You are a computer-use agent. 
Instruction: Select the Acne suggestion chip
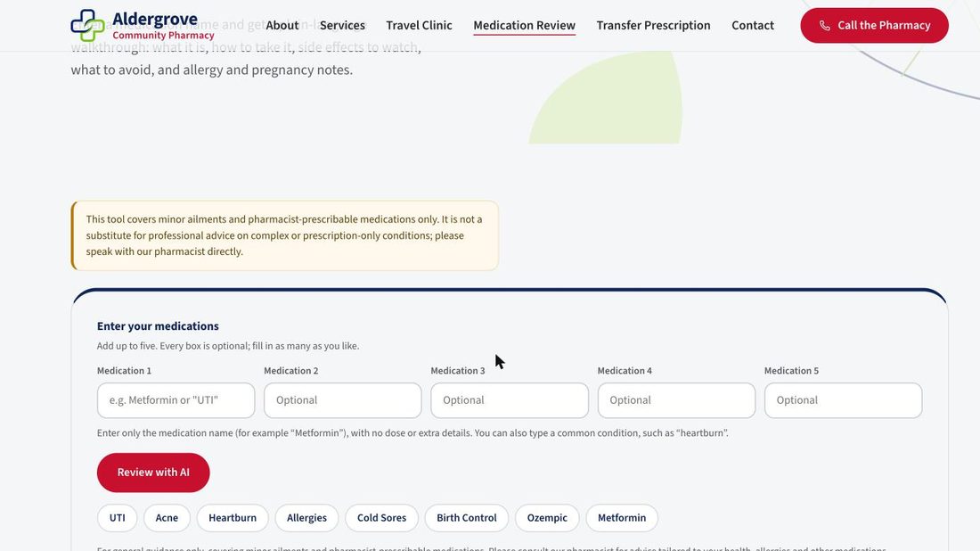(167, 518)
